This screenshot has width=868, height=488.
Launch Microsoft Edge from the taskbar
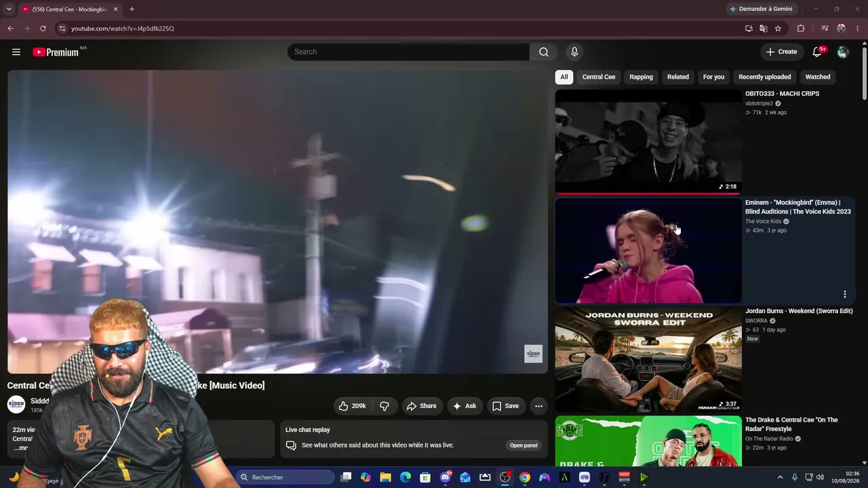coord(406,477)
